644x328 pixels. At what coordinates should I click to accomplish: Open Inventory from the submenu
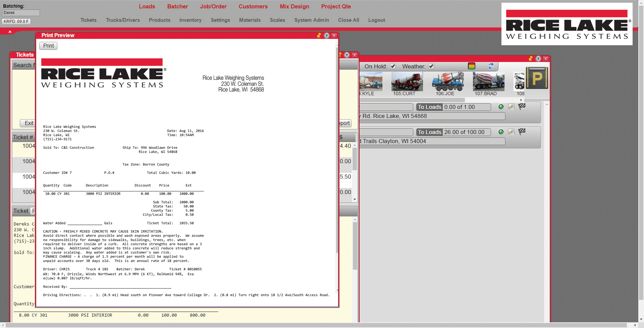(x=191, y=20)
